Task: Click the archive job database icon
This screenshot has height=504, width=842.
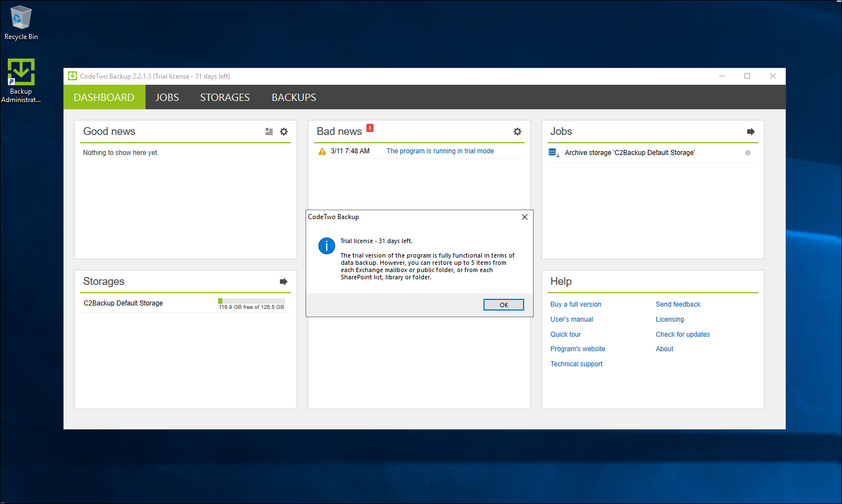Action: [553, 153]
